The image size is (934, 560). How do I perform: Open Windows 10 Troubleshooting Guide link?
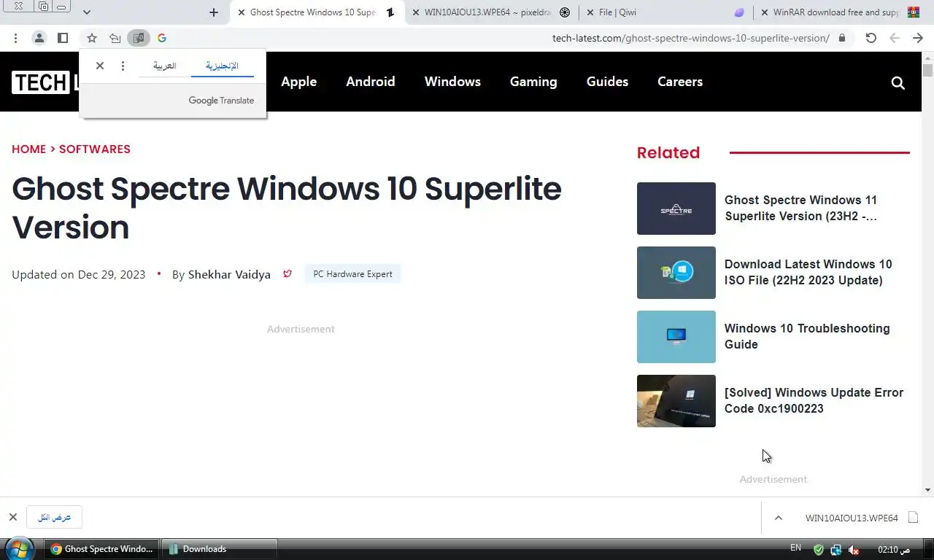[x=807, y=336]
